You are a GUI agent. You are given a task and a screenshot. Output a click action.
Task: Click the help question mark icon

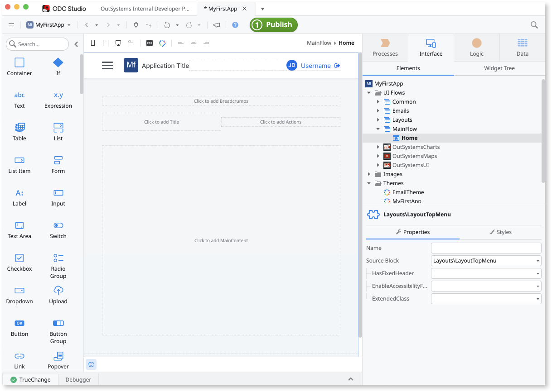(235, 25)
